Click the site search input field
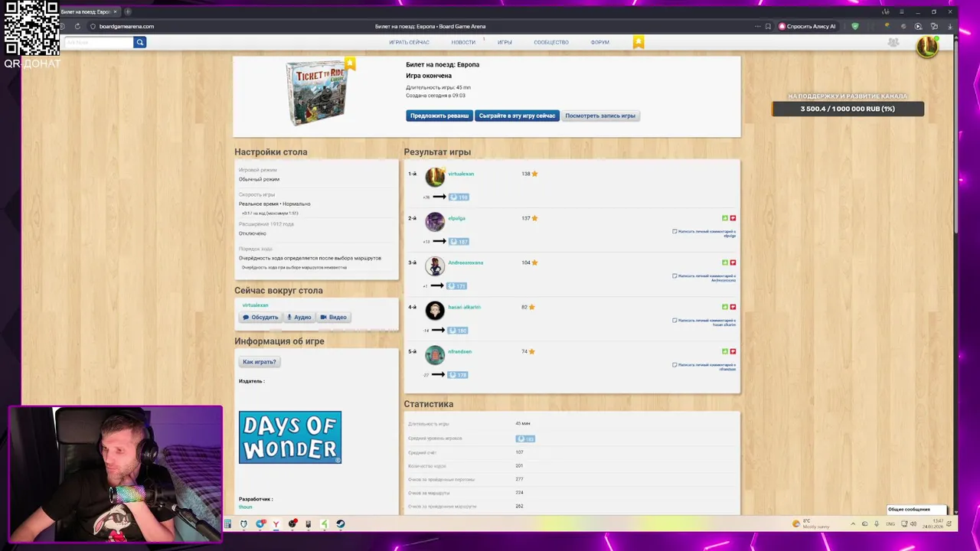 tap(99, 42)
